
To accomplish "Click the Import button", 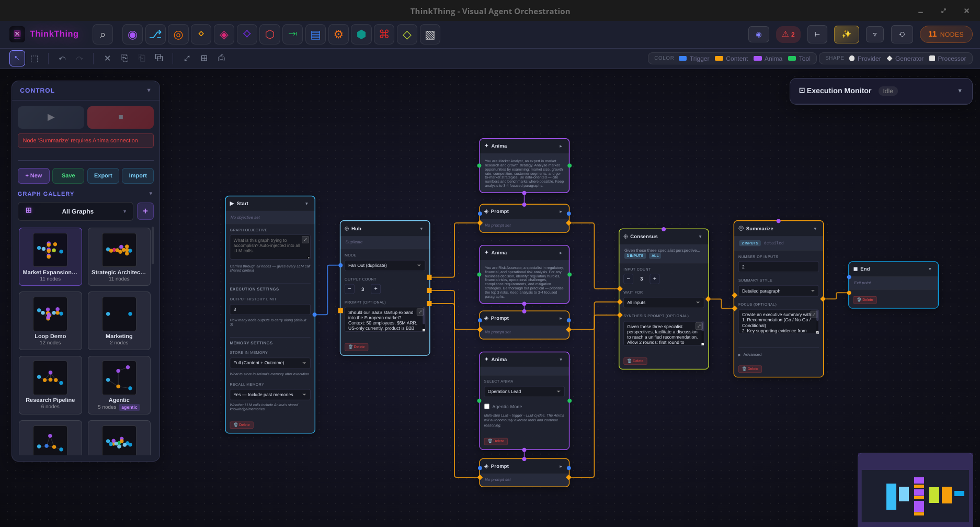I will pos(138,176).
